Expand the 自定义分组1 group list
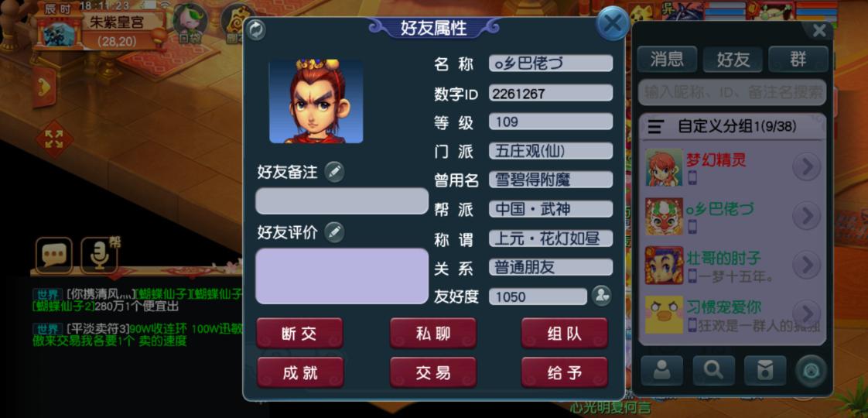Screen dimensions: 868x418 tap(732, 127)
